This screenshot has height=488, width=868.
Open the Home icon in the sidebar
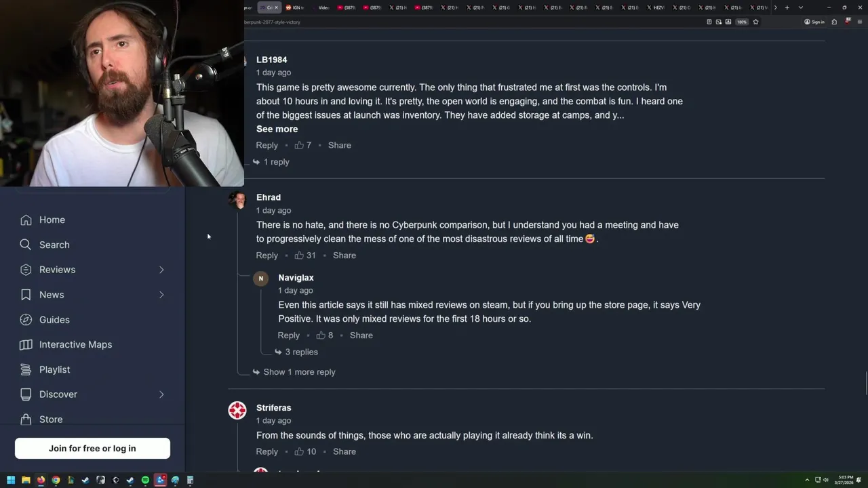click(26, 220)
